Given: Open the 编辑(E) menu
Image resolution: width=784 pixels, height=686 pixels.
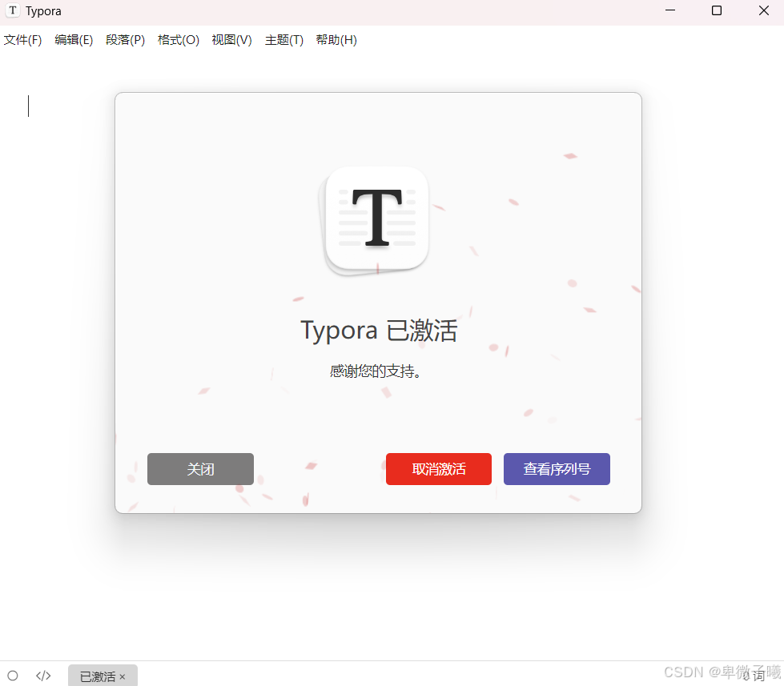Looking at the screenshot, I should point(74,40).
